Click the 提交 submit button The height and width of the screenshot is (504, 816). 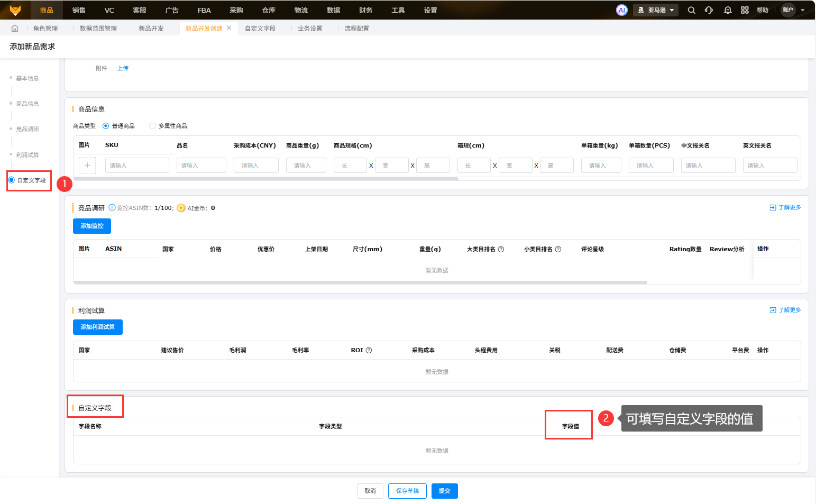(x=444, y=491)
